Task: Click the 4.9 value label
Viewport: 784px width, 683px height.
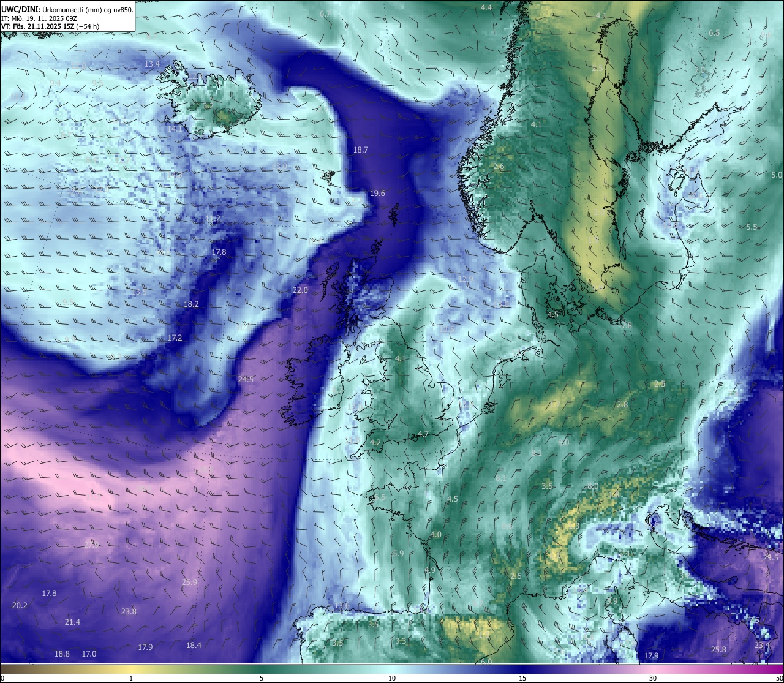Action: coord(429,570)
